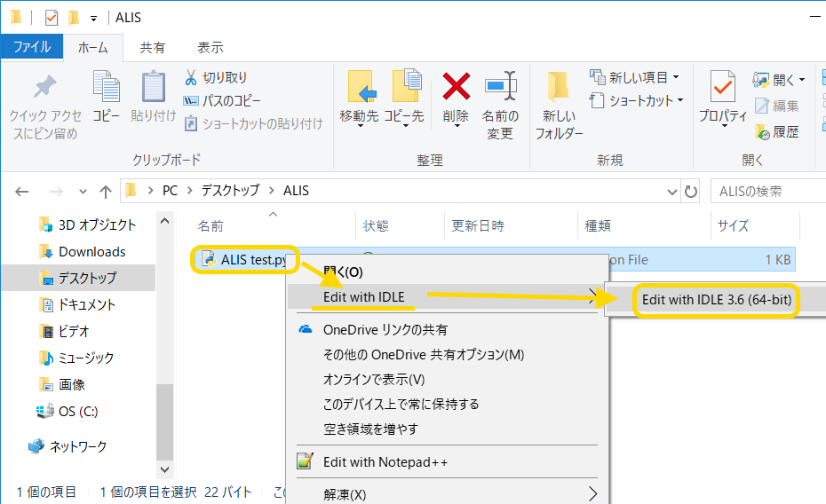The width and height of the screenshot is (826, 504).
Task: Pin to Quick Access icon
Action: point(44,88)
